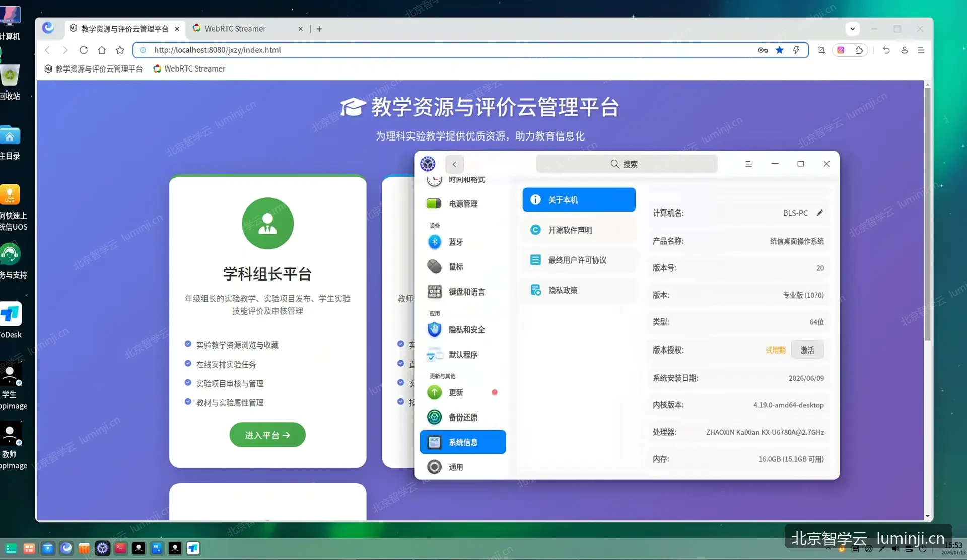
Task: Click the blue bookmark star in the address bar
Action: (x=779, y=50)
